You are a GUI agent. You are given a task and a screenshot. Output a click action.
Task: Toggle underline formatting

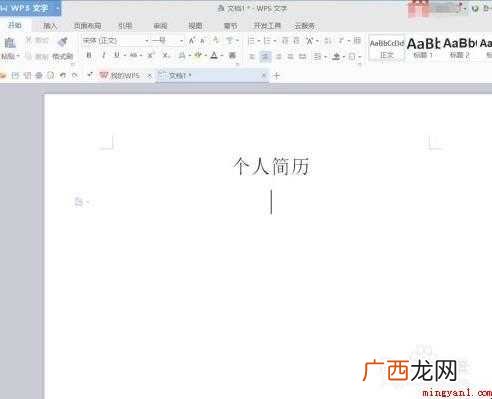[117, 55]
